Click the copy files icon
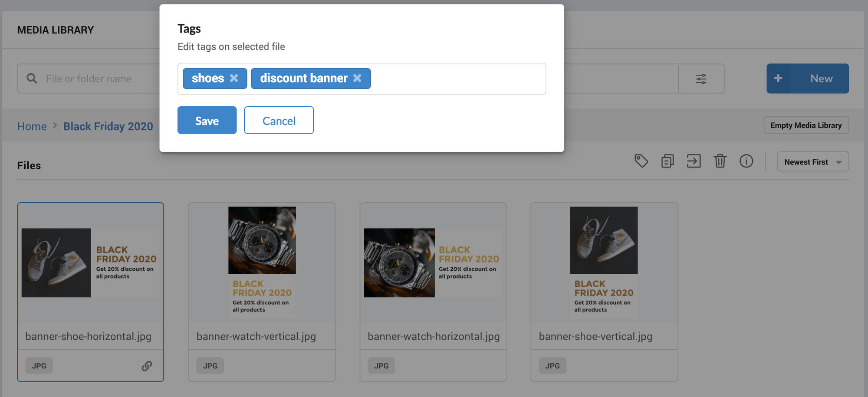This screenshot has height=397, width=868. tap(667, 161)
